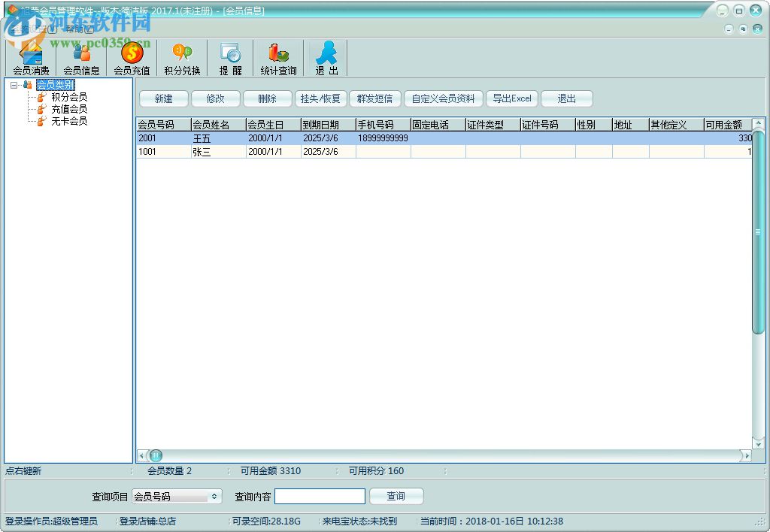770x532 pixels.
Task: Click the 性别 column header
Action: (x=594, y=125)
